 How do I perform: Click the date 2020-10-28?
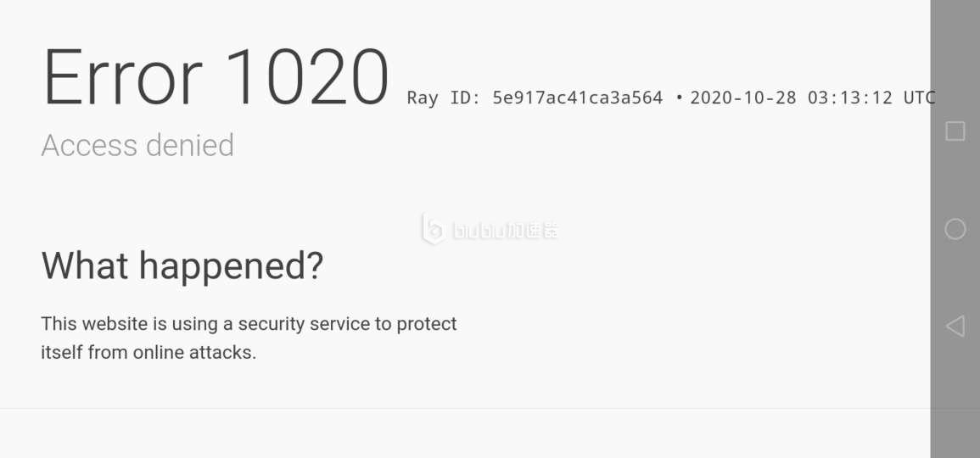tap(743, 98)
